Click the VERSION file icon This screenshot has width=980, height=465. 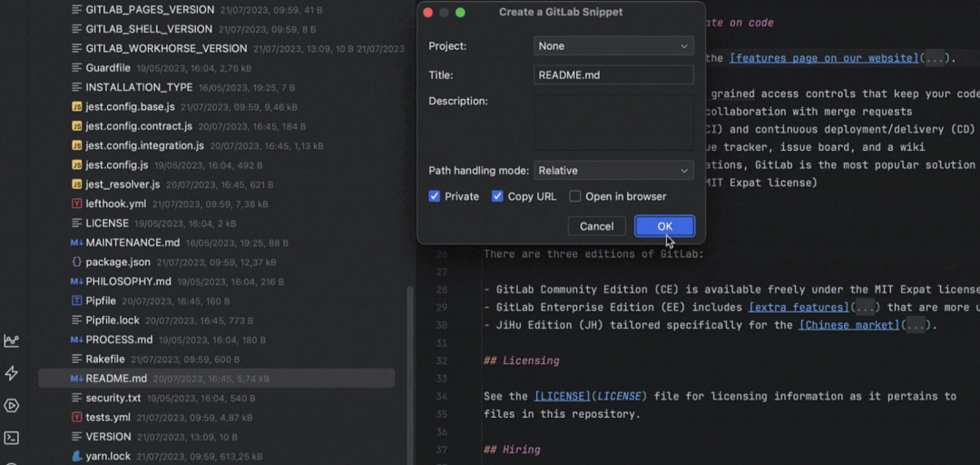[77, 437]
